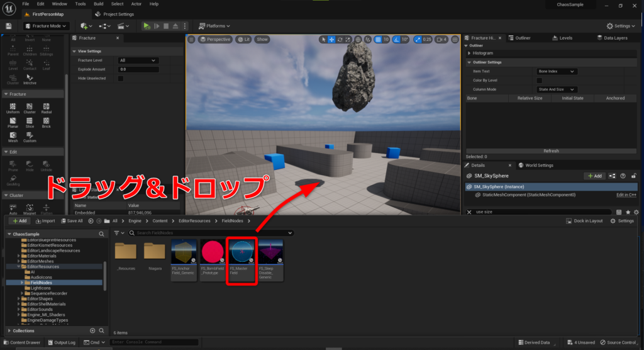Click the Stop simulation button
Screen dimensions: 644x350
pyautogui.click(x=166, y=26)
